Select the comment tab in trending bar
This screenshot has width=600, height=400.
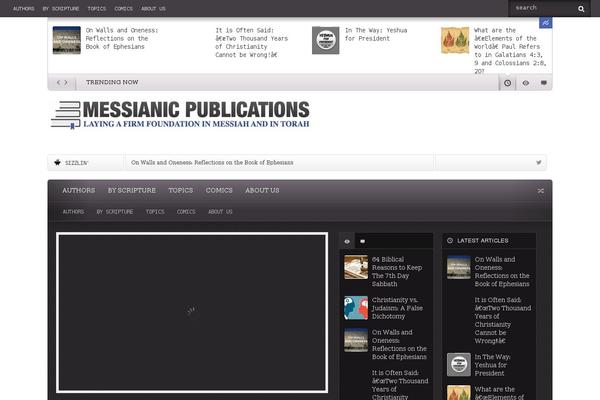point(543,83)
